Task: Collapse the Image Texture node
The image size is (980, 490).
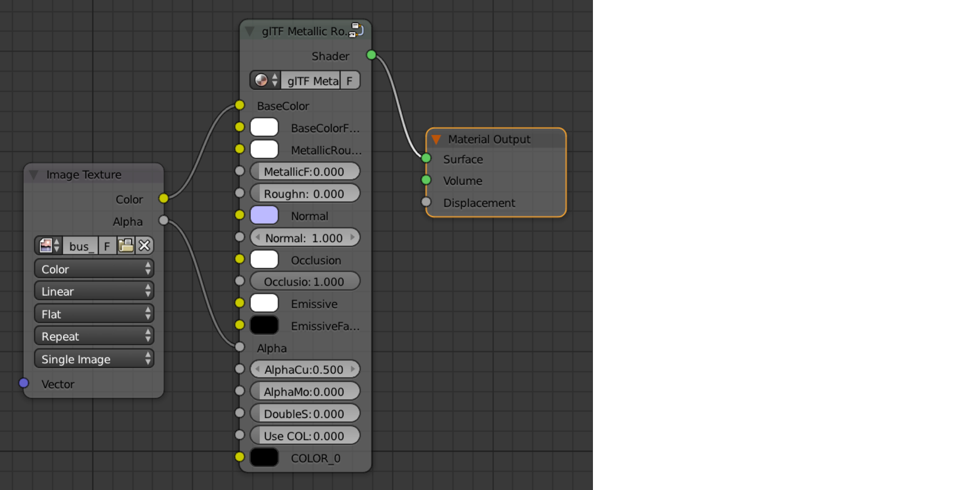Action: [x=33, y=175]
